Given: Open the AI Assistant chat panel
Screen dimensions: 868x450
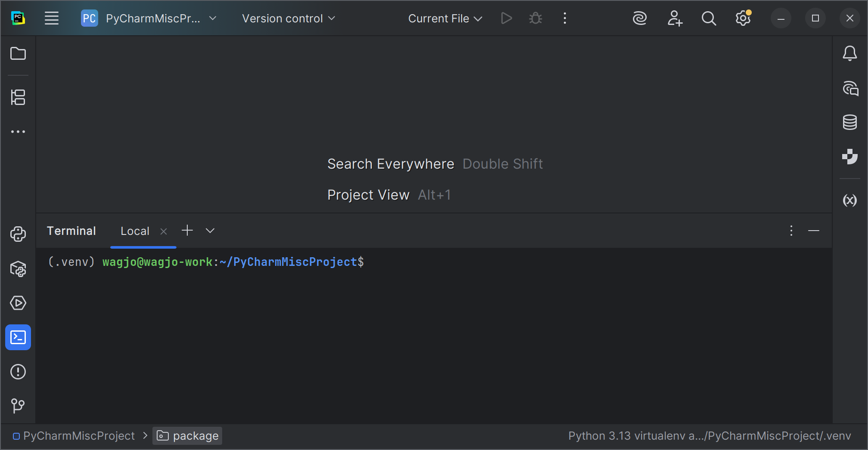Looking at the screenshot, I should pos(850,89).
